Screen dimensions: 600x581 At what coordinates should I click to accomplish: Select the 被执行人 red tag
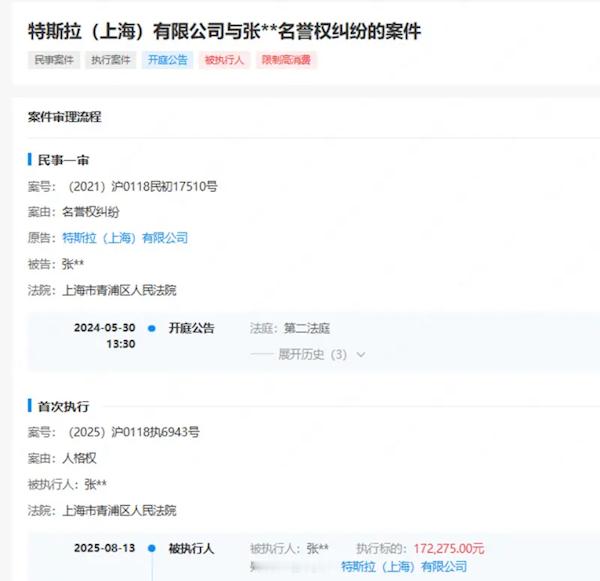[x=224, y=60]
